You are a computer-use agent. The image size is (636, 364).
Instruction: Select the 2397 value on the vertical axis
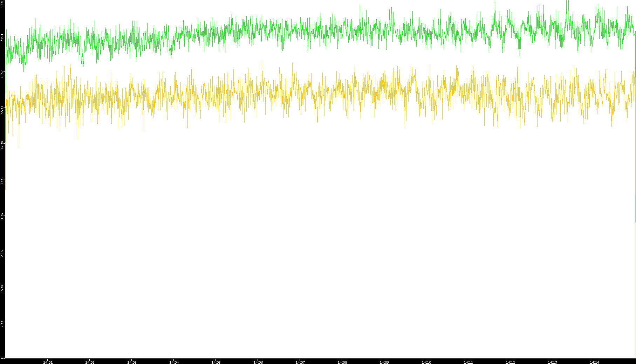coord(2,253)
